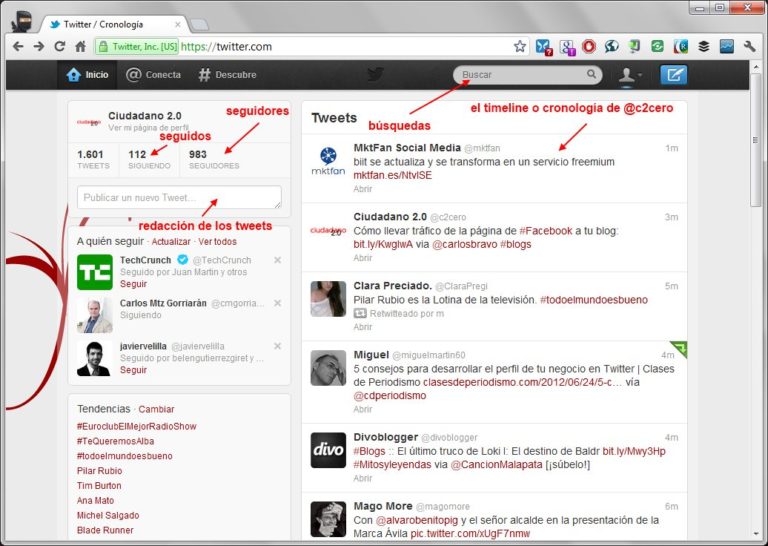Click Cambiar next to Tendencias
768x546 pixels.
coord(156,409)
